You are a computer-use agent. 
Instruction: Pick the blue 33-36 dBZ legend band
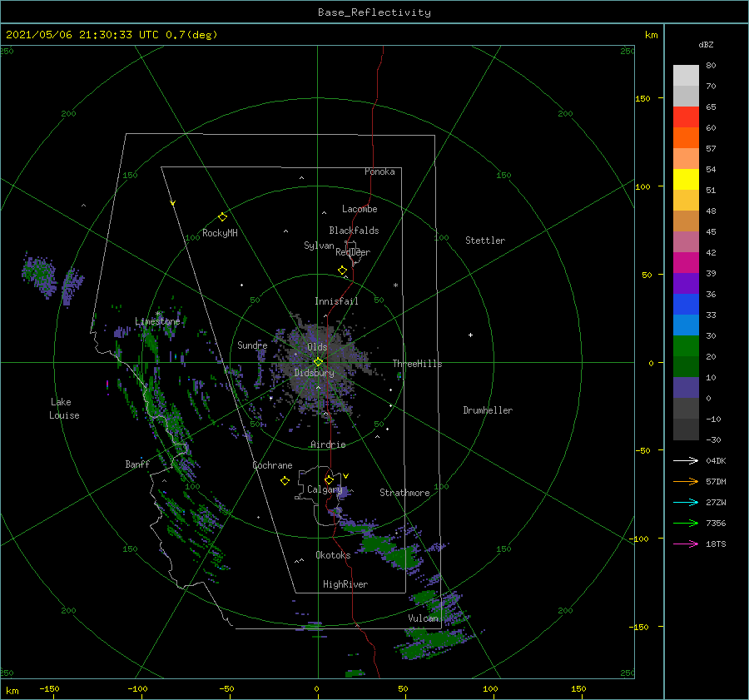coord(686,305)
